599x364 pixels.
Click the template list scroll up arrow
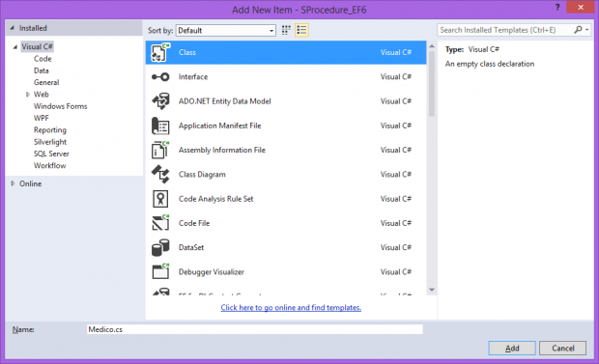point(432,46)
